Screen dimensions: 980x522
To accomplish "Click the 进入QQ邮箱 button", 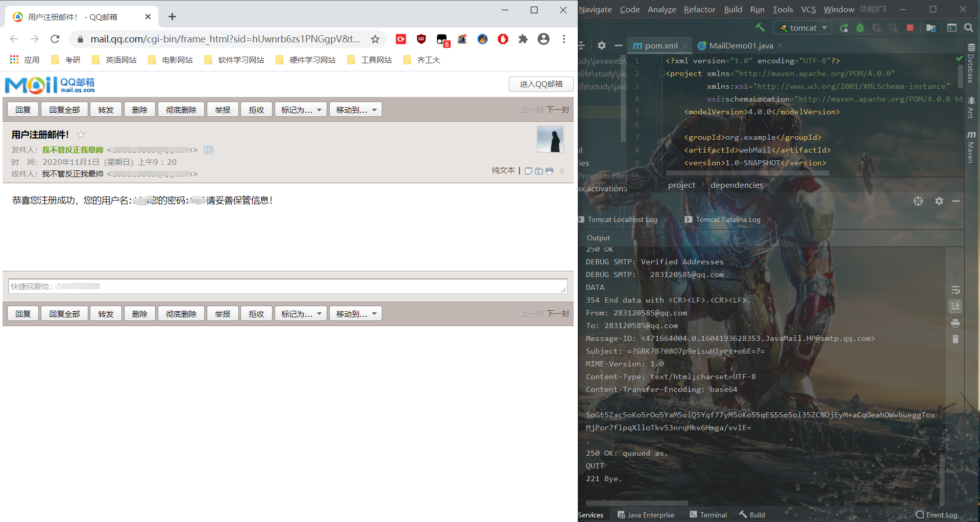I will [x=541, y=84].
